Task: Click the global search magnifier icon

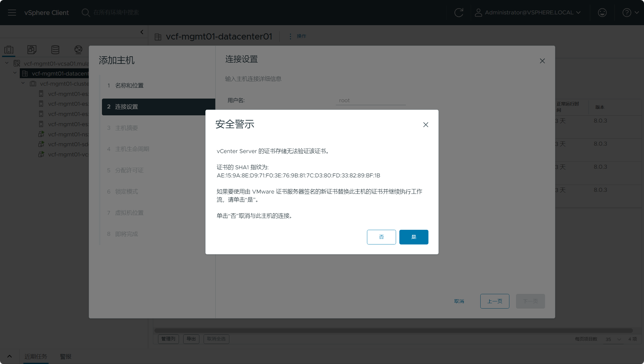Action: point(86,13)
